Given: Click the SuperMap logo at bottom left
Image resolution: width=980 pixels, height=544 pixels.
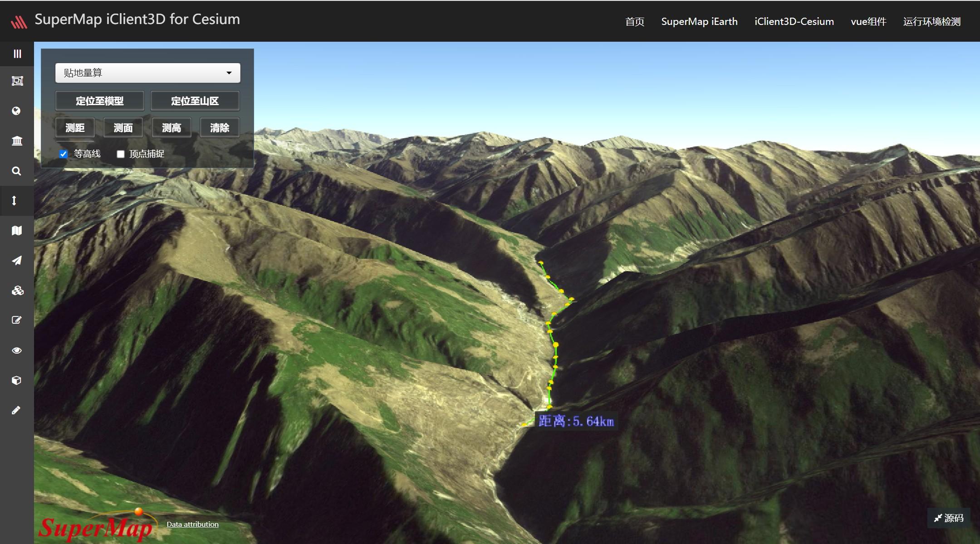Looking at the screenshot, I should 98,526.
